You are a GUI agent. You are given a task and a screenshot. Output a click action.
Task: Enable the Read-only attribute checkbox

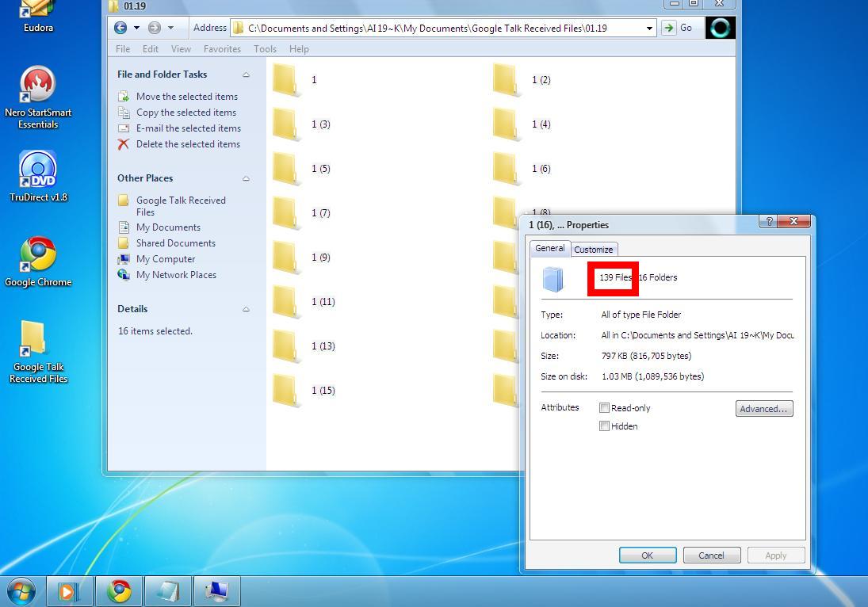pos(605,408)
